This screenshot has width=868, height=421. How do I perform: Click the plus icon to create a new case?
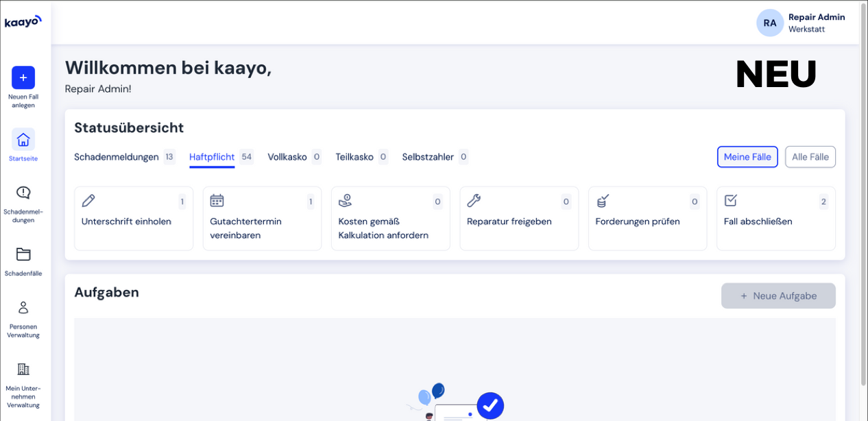click(23, 77)
